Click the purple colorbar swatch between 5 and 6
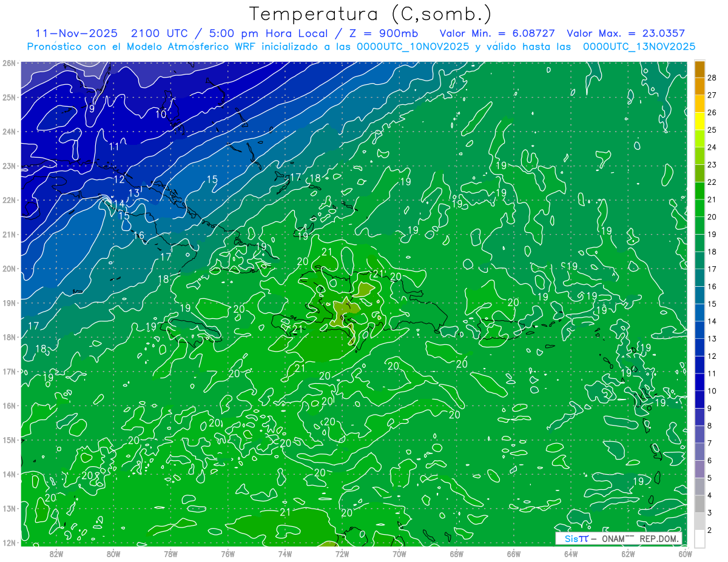 pyautogui.click(x=699, y=469)
